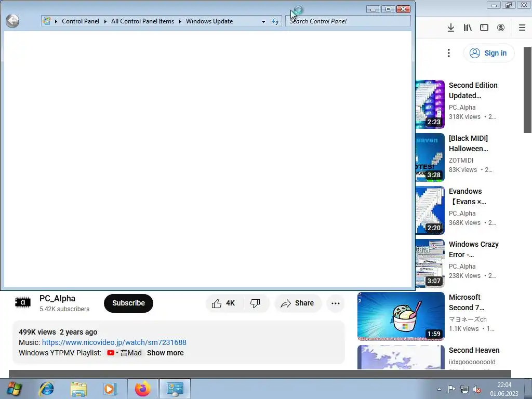Click muted volume tray icon
532x399 pixels.
click(477, 389)
